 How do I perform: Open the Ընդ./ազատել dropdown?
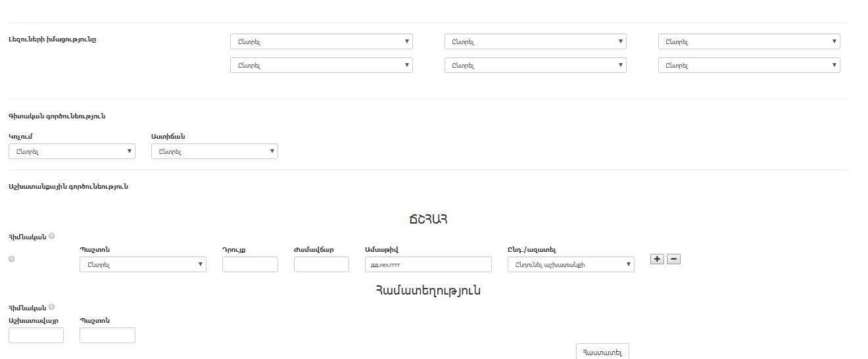click(571, 264)
